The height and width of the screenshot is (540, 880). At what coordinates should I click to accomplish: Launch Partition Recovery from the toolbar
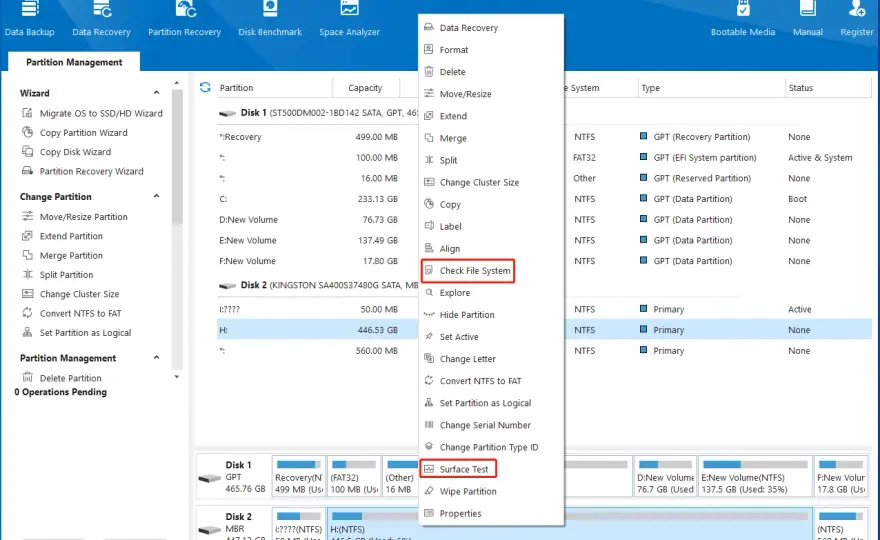click(x=184, y=20)
